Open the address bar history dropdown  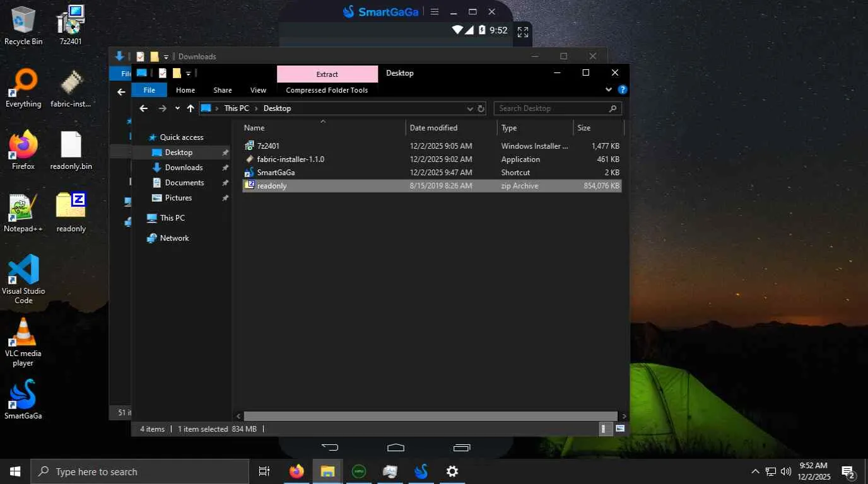(470, 108)
